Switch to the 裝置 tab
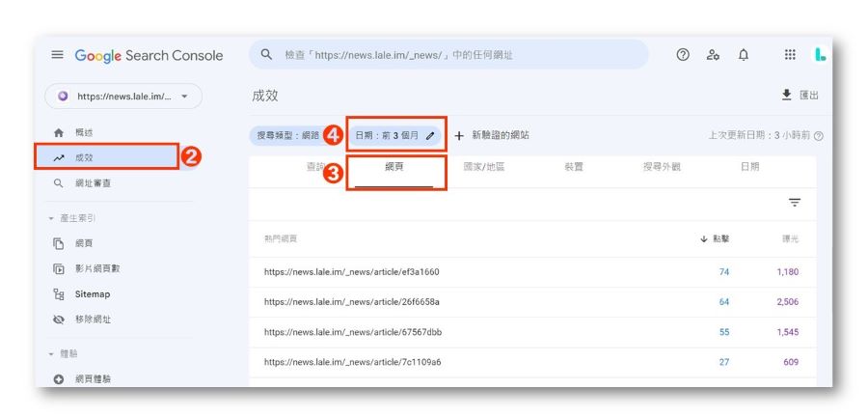 574,167
